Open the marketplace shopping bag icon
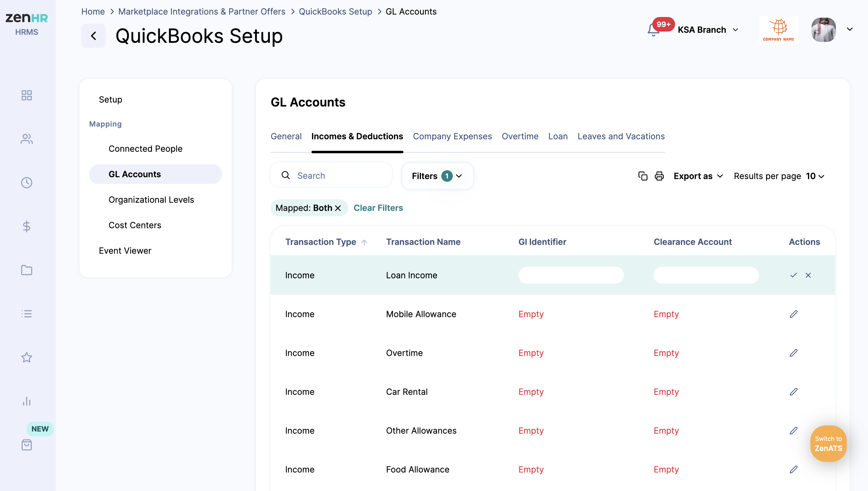 pyautogui.click(x=27, y=445)
